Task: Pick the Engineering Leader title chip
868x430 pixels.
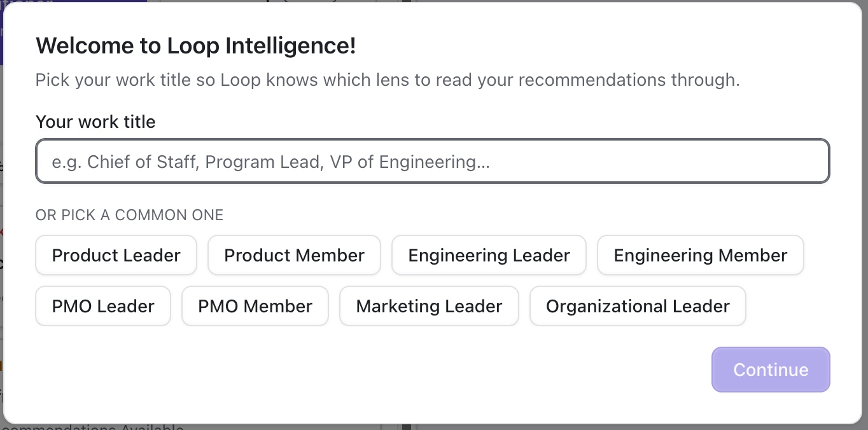Action: (489, 255)
